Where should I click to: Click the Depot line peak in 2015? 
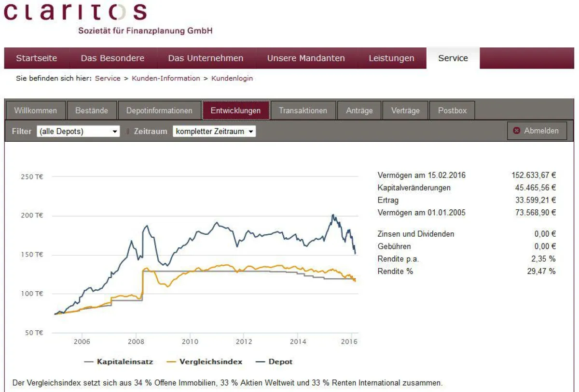[333, 215]
